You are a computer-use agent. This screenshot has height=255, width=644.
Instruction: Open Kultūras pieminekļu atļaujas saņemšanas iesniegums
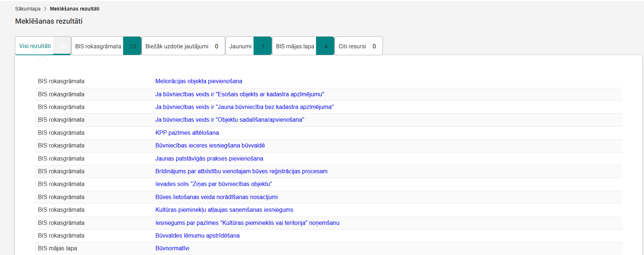pos(224,210)
